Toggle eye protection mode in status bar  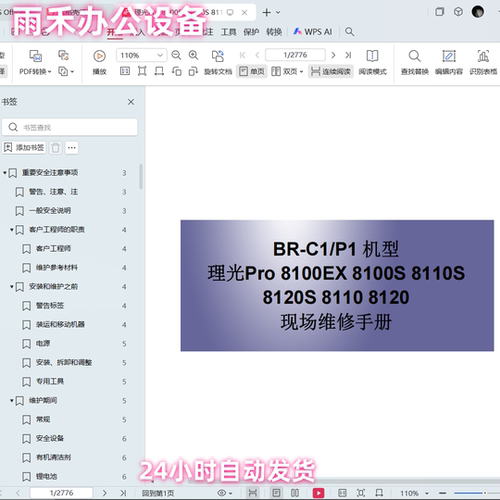tap(222, 493)
